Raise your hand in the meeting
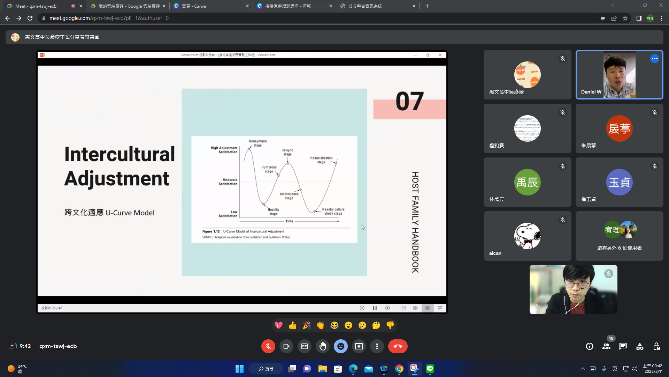669x377 pixels. coord(323,346)
